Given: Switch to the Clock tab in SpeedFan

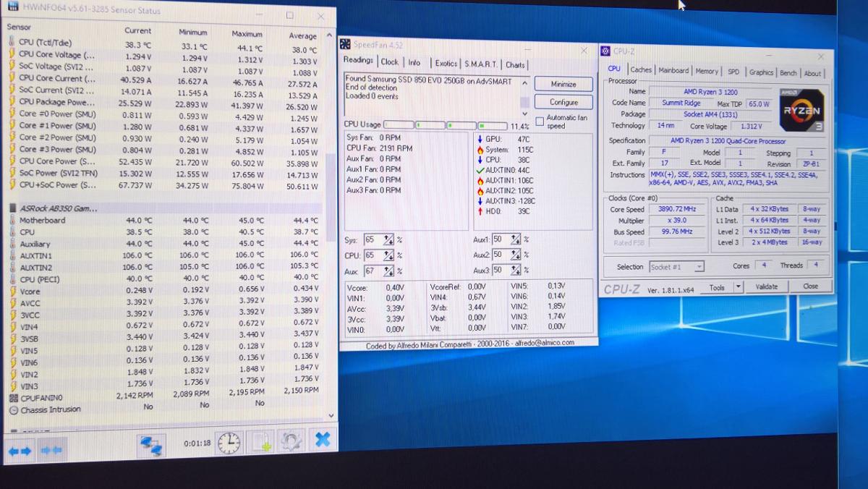Looking at the screenshot, I should pyautogui.click(x=389, y=62).
